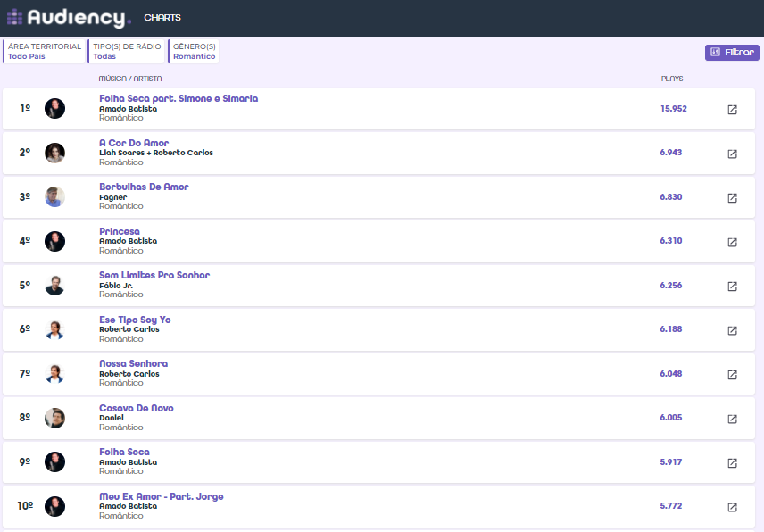Click Fagner avatar in 3º row

pos(54,196)
